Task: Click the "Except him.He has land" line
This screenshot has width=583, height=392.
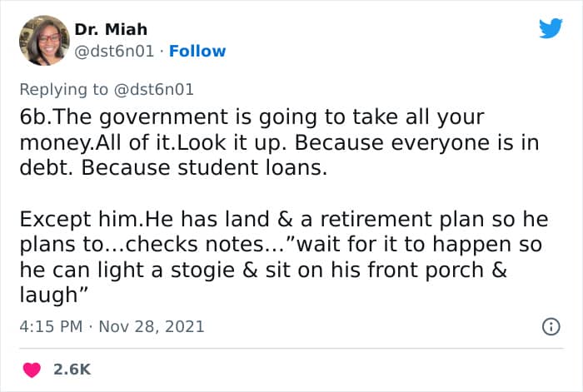Action: coord(133,220)
